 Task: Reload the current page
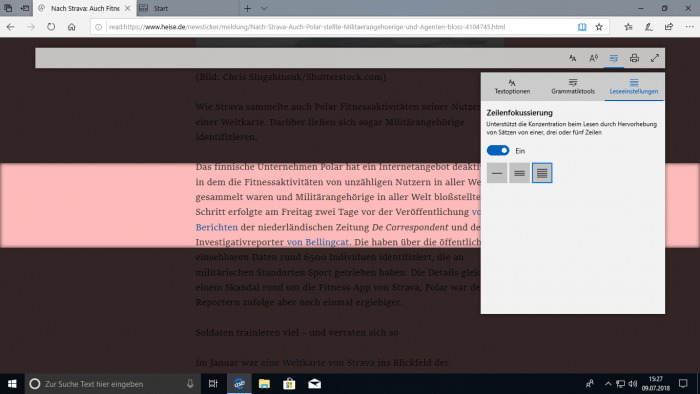pyautogui.click(x=51, y=27)
